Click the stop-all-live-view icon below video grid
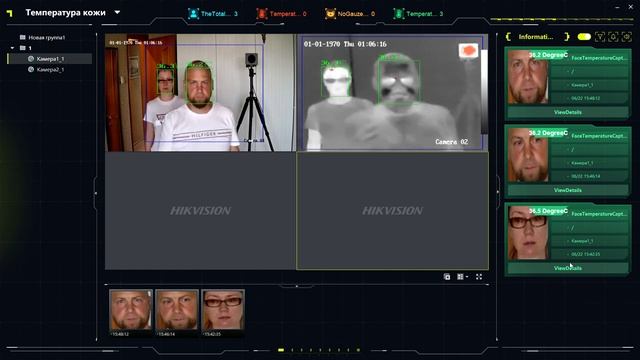Image resolution: width=640 pixels, height=360 pixels. click(x=447, y=277)
